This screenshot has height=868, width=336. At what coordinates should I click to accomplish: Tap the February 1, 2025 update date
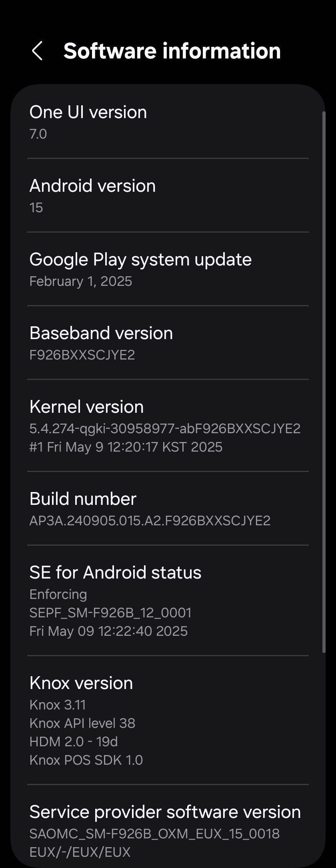pos(81,281)
